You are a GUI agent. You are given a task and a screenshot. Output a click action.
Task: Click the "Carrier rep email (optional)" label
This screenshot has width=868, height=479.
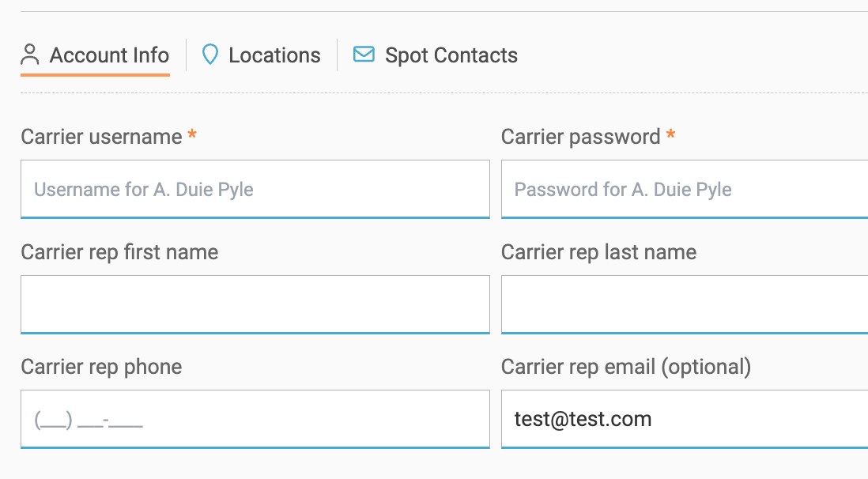click(625, 367)
